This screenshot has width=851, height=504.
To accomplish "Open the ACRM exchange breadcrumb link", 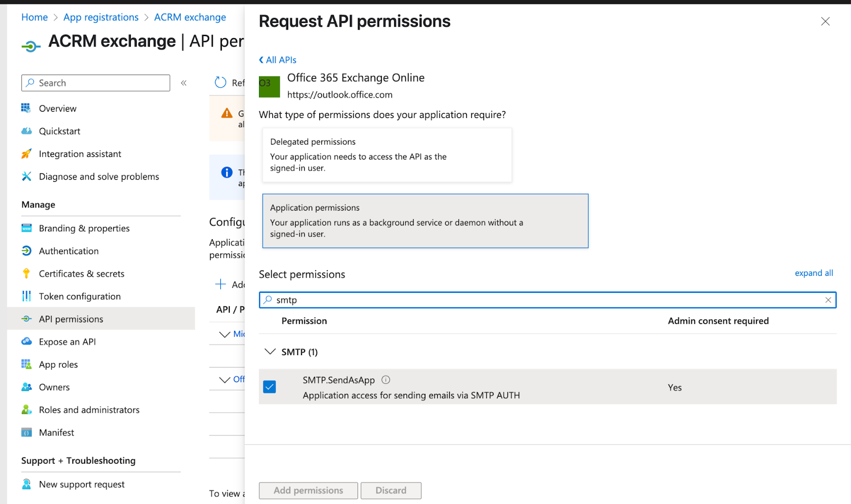I will point(190,17).
